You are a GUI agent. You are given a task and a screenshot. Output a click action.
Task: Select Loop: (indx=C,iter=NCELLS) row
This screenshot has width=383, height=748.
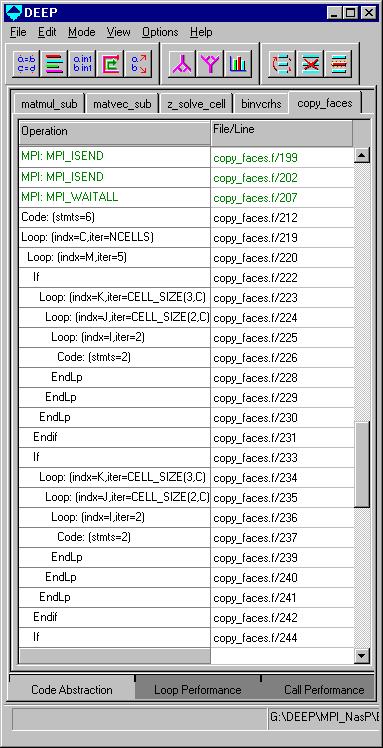click(x=115, y=238)
